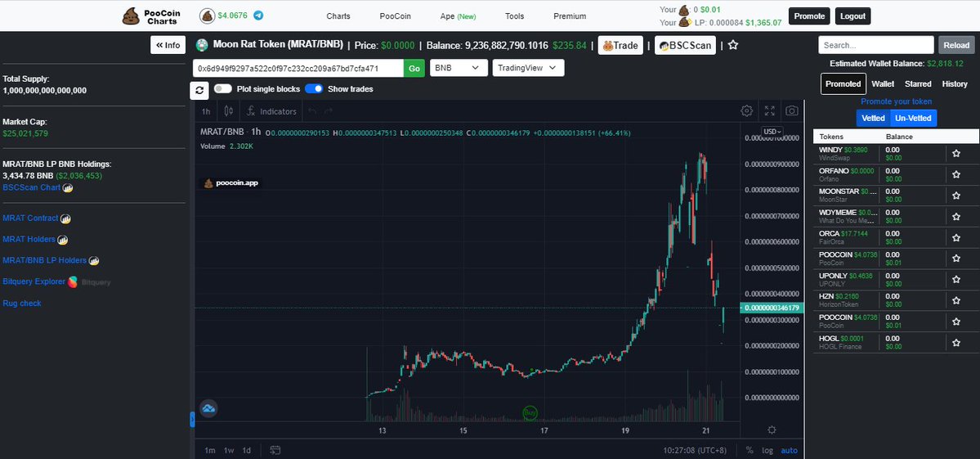Toggle log scale mode
Viewport: 980px width, 459px height.
[x=767, y=450]
